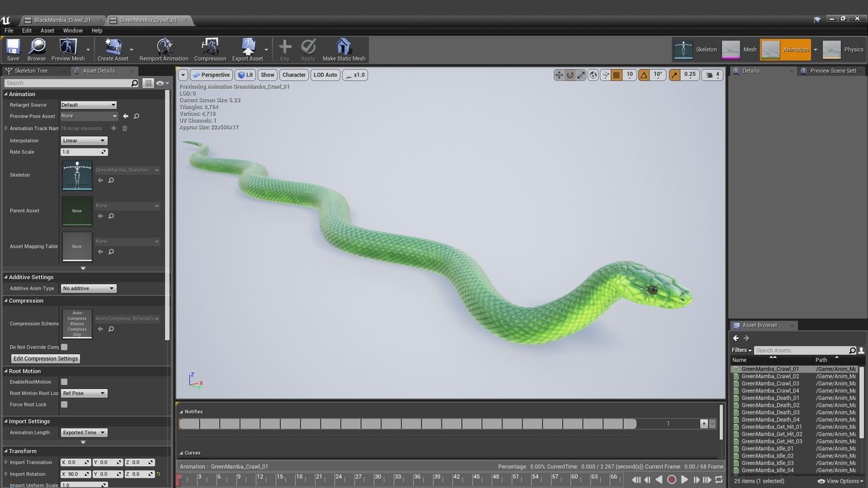
Task: Select GreenMamba_Death_01 in the Asset Browser
Action: point(770,398)
